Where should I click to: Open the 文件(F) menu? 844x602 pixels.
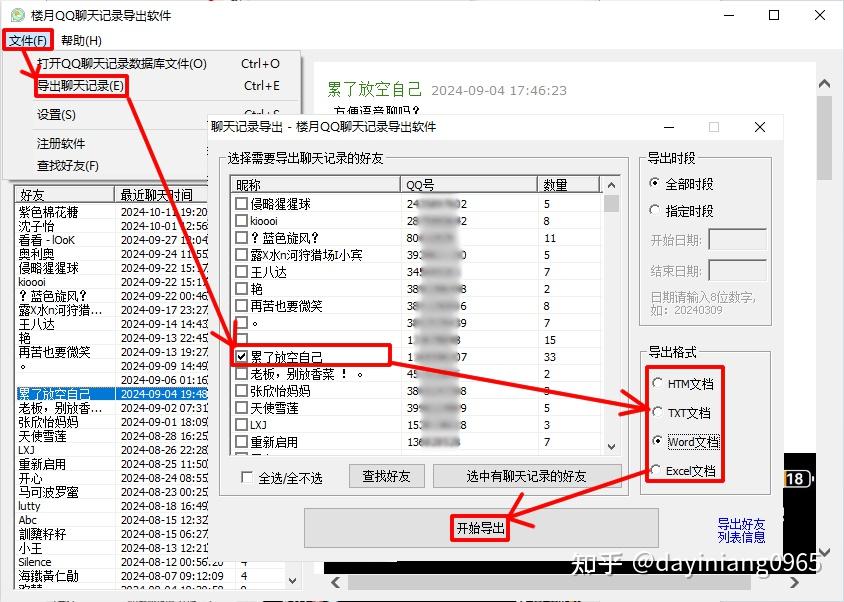tap(28, 40)
